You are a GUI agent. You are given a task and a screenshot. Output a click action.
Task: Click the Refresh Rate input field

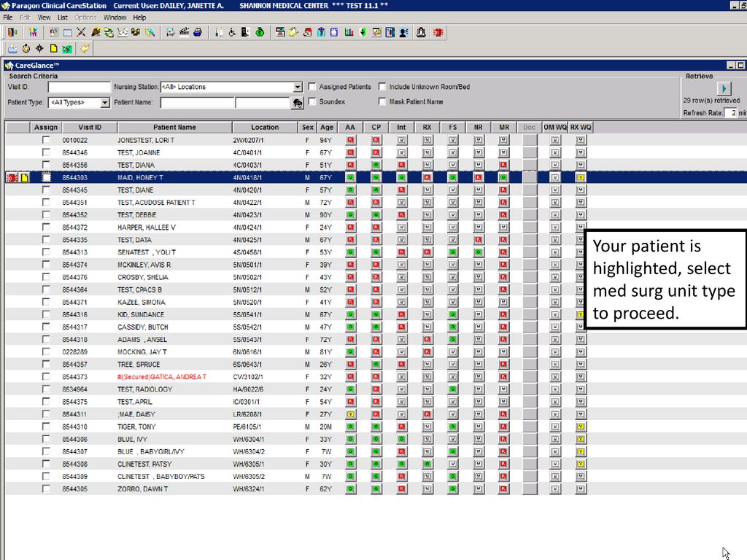[x=731, y=113]
